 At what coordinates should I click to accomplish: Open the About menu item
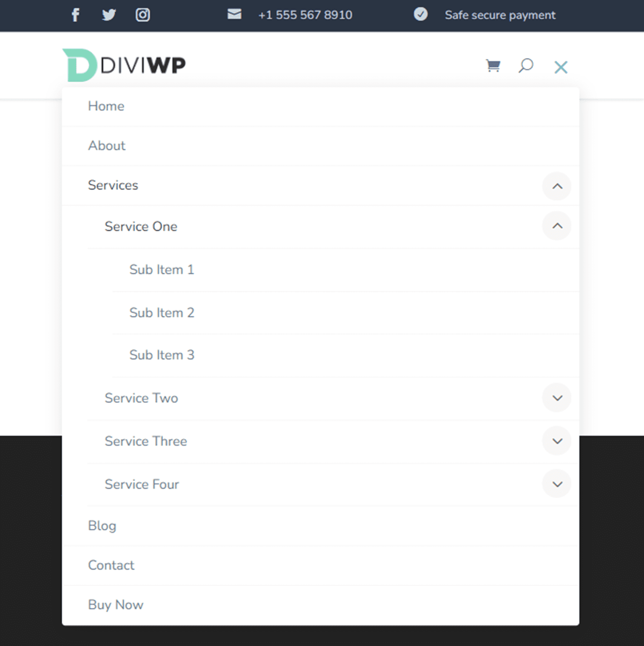[x=107, y=146]
